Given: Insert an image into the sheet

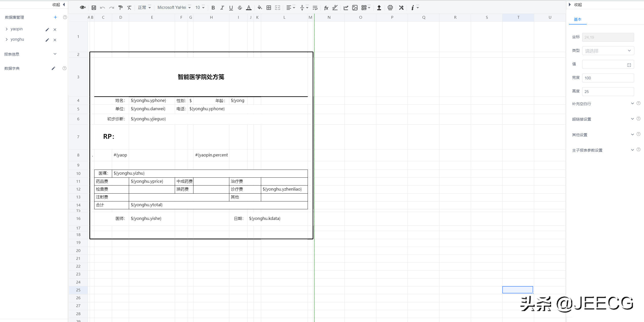Looking at the screenshot, I should 354,8.
